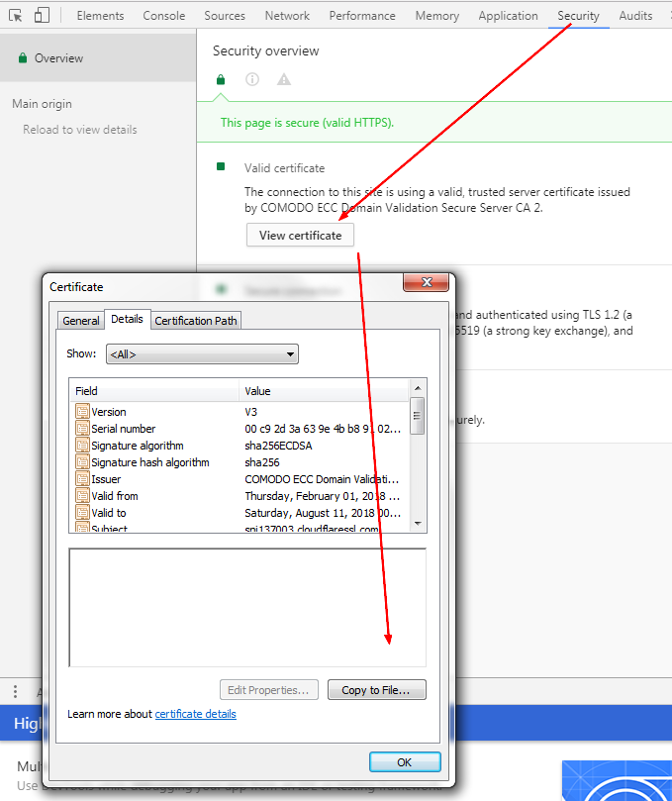Close the Certificate dialog
Image resolution: width=672 pixels, height=801 pixels.
(x=427, y=282)
